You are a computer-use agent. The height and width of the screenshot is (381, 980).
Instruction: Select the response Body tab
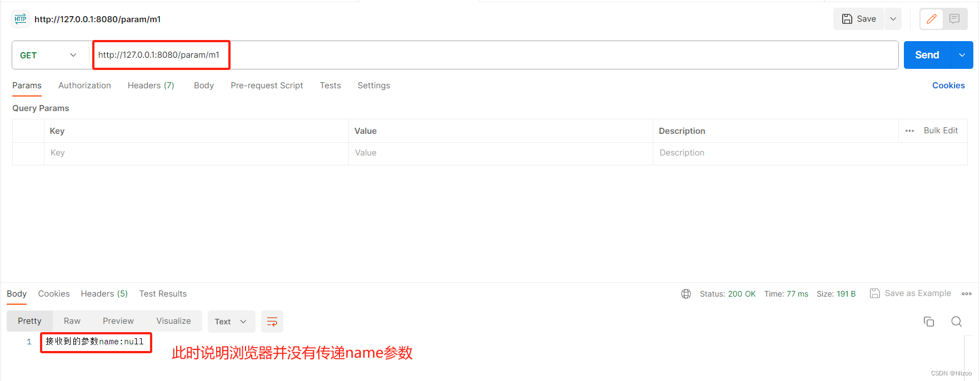(17, 294)
